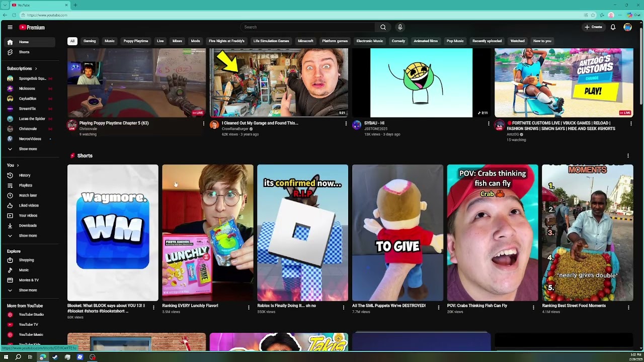Open CrowRanaBurger channel link

coord(234,129)
